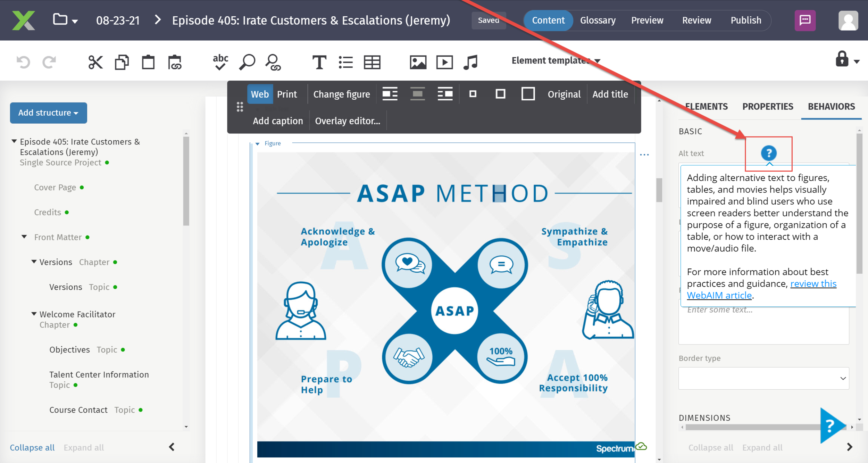Image resolution: width=868 pixels, height=463 pixels.
Task: Select the largest figure size square
Action: click(x=528, y=94)
